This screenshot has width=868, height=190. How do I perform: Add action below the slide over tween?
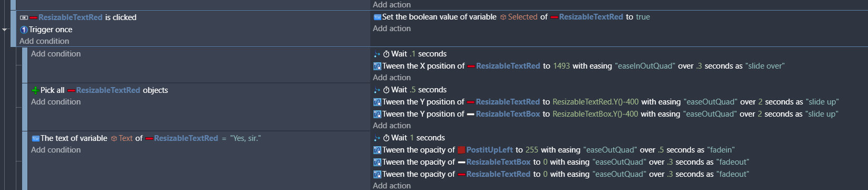point(392,78)
